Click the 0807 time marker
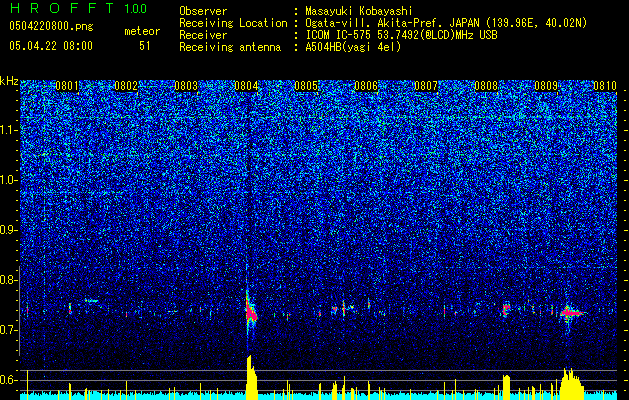The width and height of the screenshot is (629, 400). (426, 86)
